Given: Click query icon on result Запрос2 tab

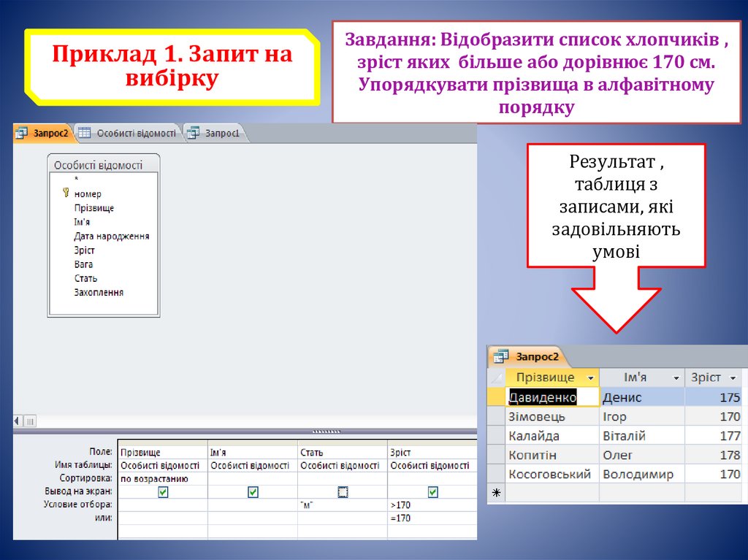Looking at the screenshot, I should [501, 356].
